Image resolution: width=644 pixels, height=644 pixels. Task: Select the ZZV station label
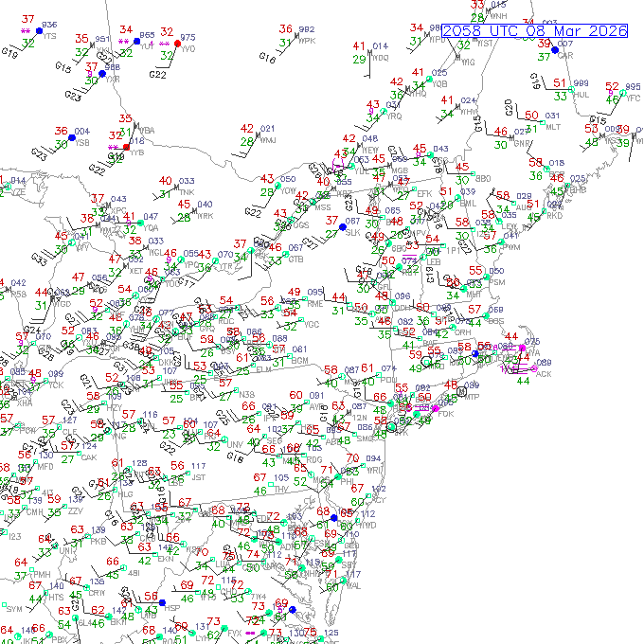pyautogui.click(x=76, y=510)
